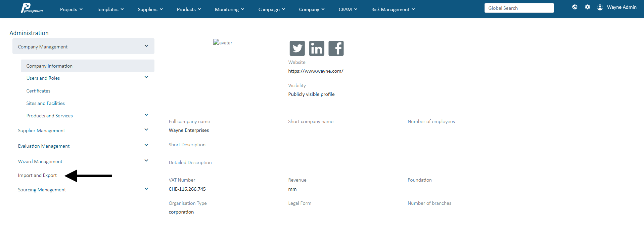Expand the Users and Roles chevron

tap(146, 77)
